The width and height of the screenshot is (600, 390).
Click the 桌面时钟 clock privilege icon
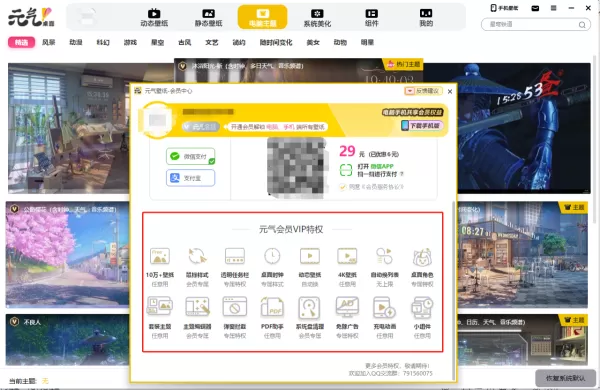click(x=272, y=256)
